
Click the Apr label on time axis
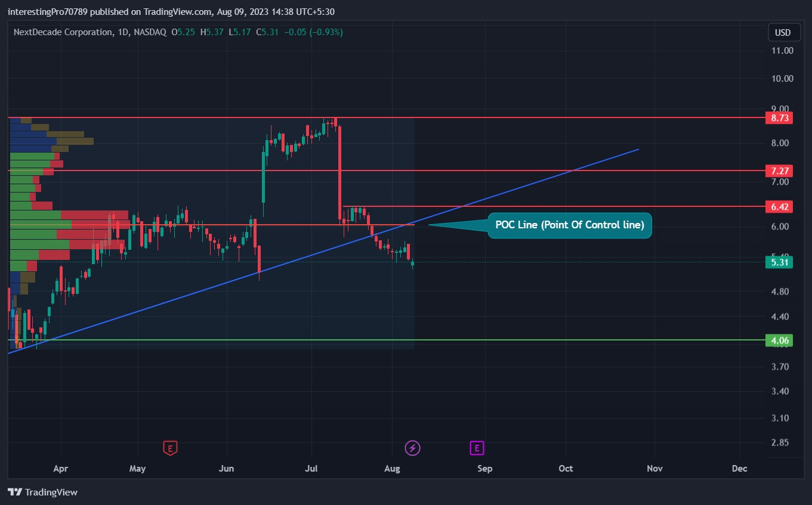(61, 469)
